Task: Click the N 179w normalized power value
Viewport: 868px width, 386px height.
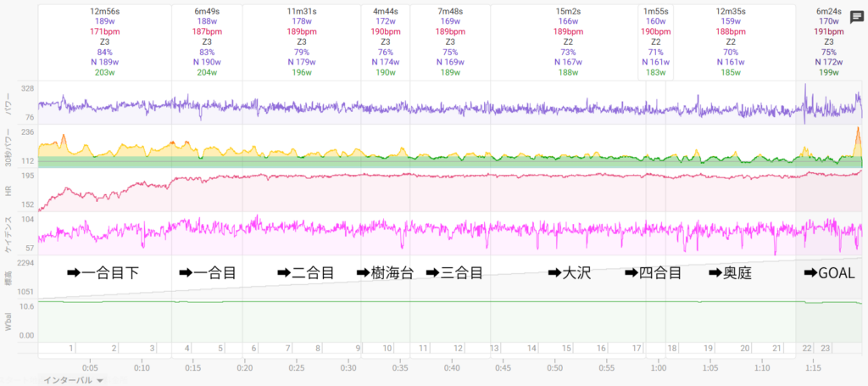Action: [302, 62]
